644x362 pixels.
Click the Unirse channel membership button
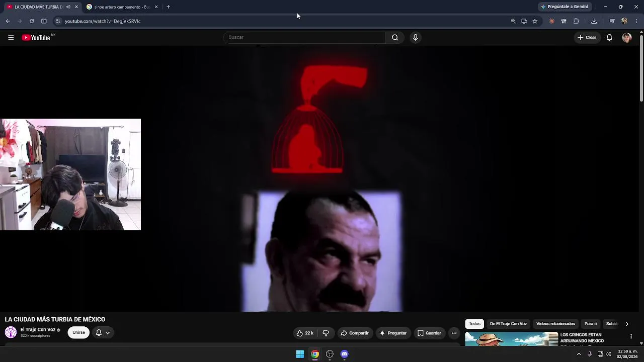coord(78,332)
